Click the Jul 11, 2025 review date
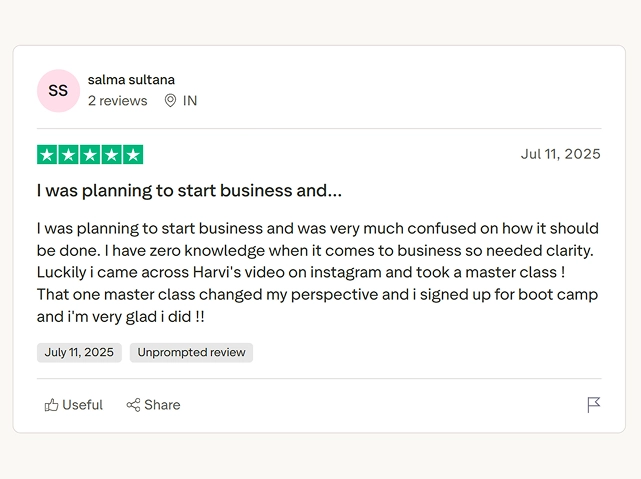 tap(560, 154)
